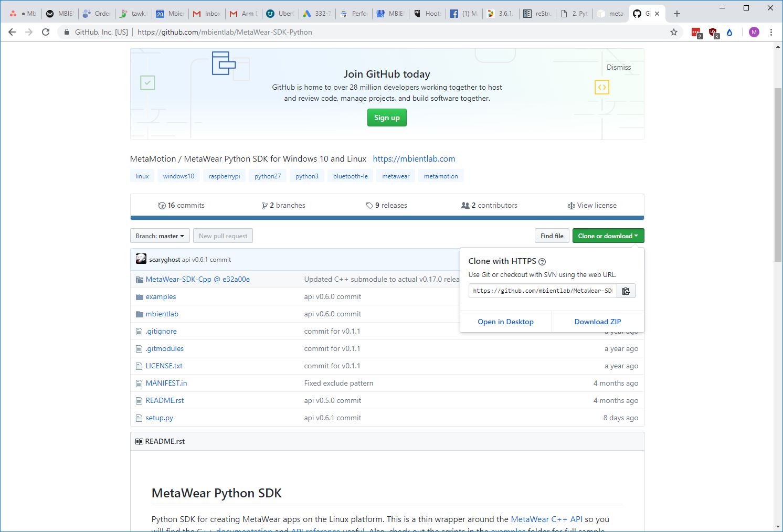
Task: Open the MANIFEST.in file
Action: pos(166,383)
